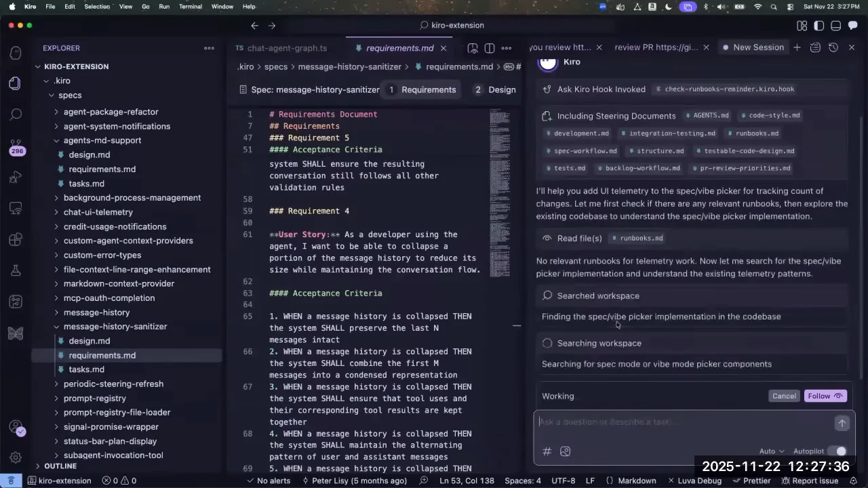The image size is (868, 488).
Task: Navigate forward with the right arrow
Action: 272,25
